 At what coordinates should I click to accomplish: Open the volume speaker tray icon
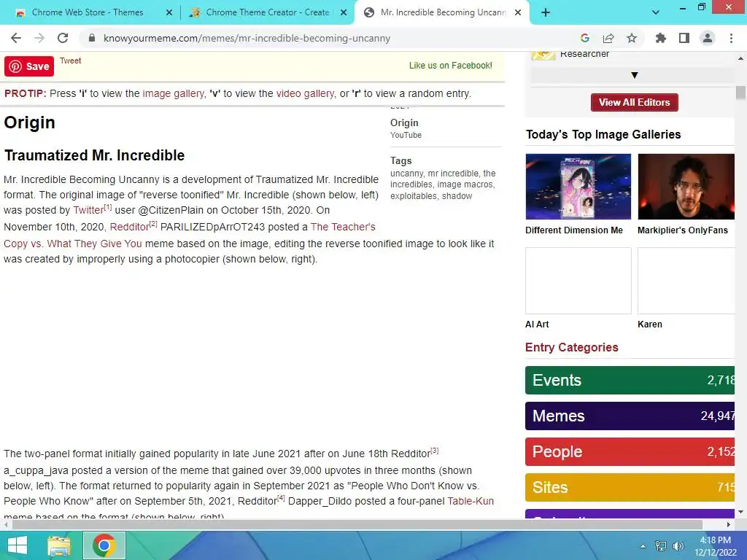(x=678, y=546)
